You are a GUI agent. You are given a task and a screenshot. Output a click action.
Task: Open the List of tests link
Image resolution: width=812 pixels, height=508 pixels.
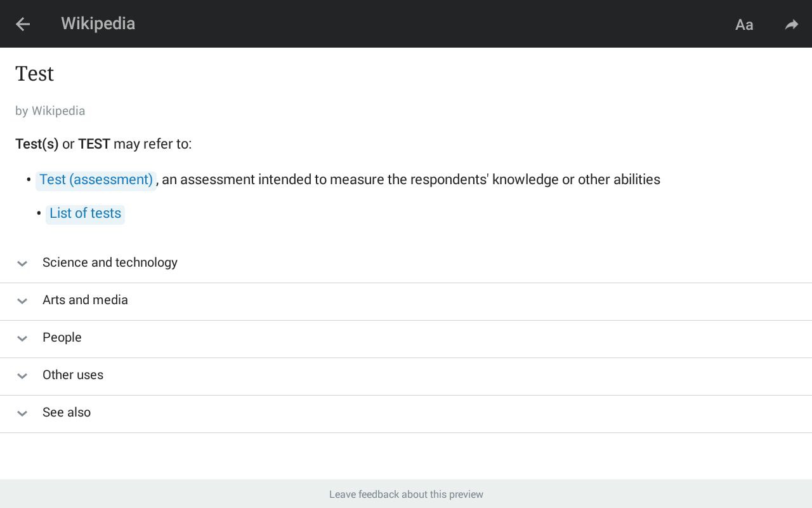coord(85,213)
